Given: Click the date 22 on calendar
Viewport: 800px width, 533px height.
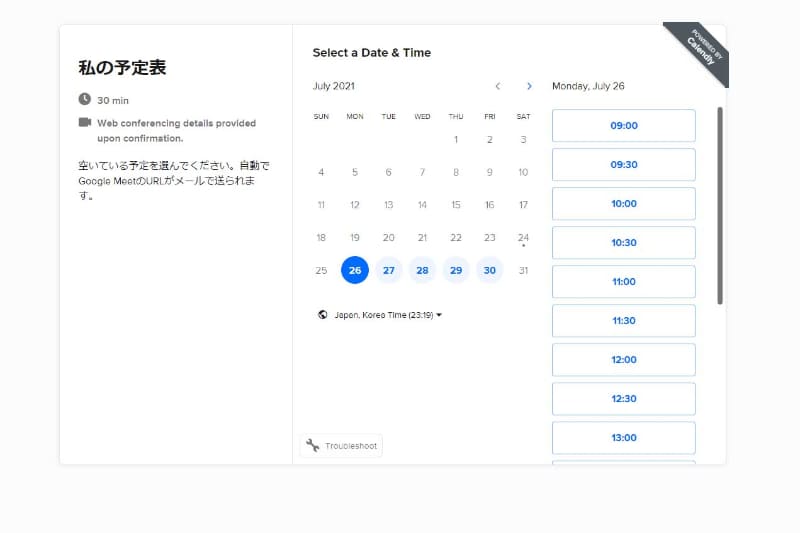Looking at the screenshot, I should [456, 238].
